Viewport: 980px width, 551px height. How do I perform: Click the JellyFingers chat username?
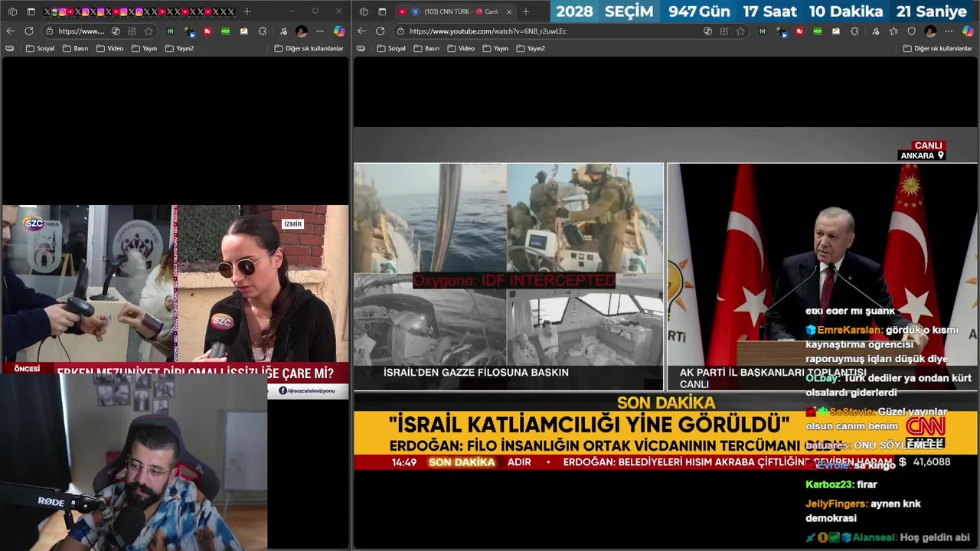click(837, 504)
